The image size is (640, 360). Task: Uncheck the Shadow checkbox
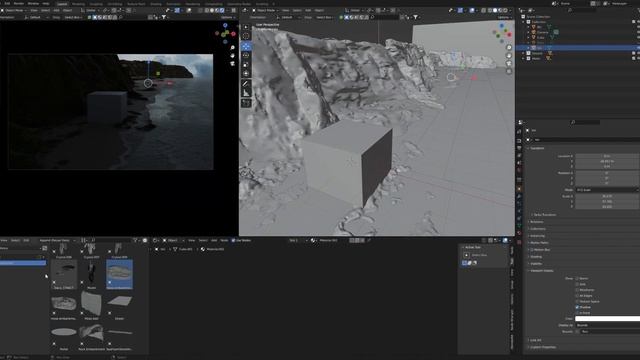577,307
